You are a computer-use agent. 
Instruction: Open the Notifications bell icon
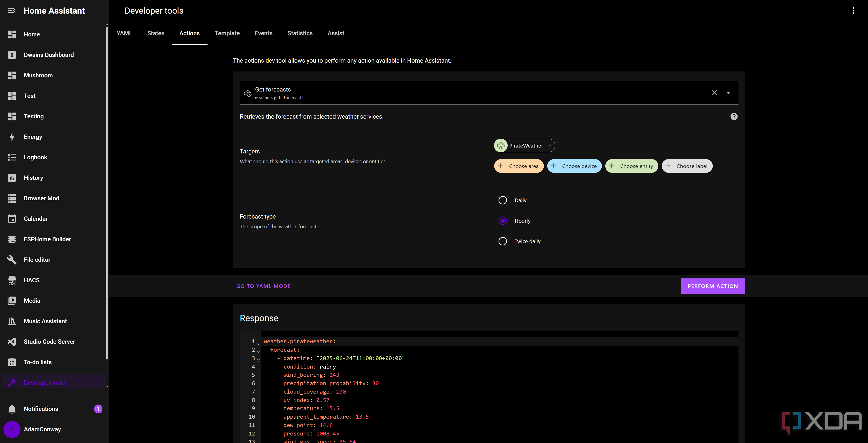[x=12, y=409]
